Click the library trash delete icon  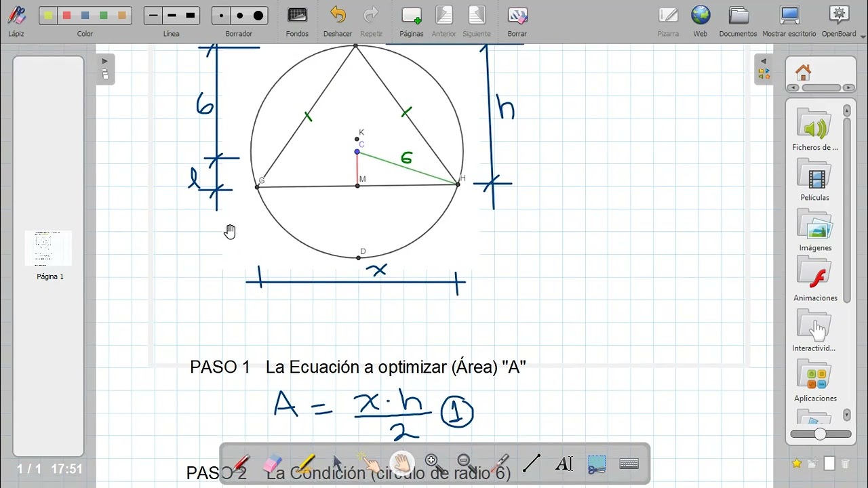845,464
